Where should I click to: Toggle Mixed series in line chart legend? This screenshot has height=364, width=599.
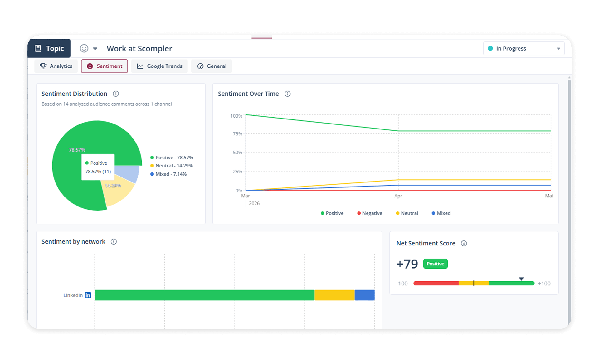(441, 213)
